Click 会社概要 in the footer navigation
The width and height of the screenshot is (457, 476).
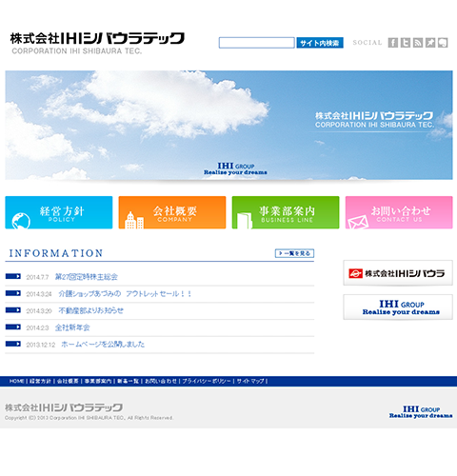point(68,381)
